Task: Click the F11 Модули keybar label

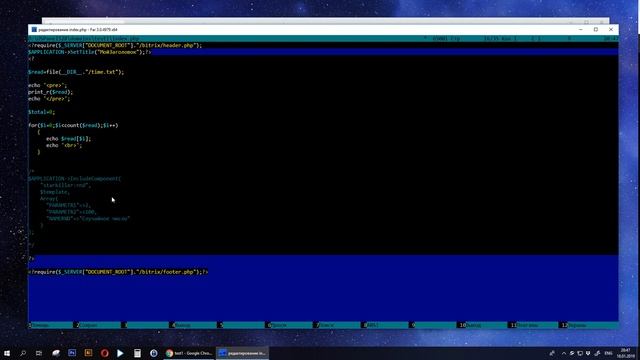Action: [x=533, y=325]
